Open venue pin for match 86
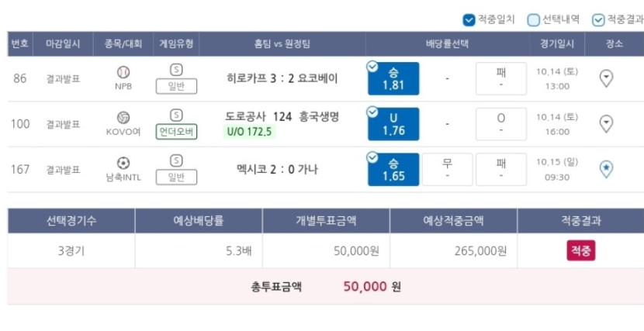Screen dimensions: 644x331 coord(606,78)
